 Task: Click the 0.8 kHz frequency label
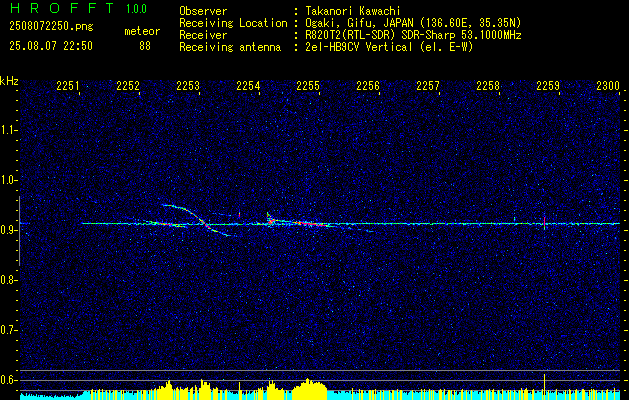click(x=8, y=280)
